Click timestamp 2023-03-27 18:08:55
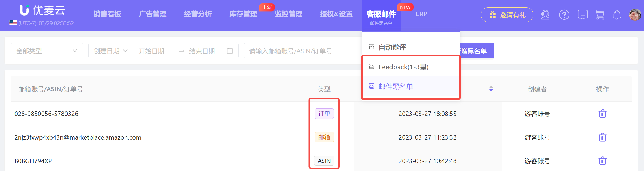The image size is (644, 171). [x=427, y=114]
